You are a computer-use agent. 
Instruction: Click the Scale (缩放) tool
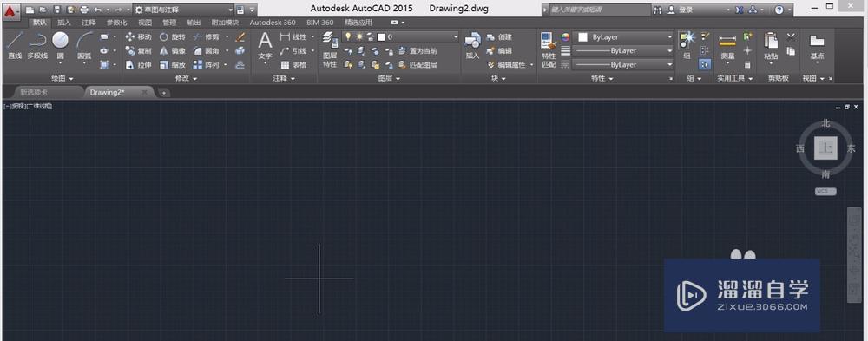coord(173,64)
